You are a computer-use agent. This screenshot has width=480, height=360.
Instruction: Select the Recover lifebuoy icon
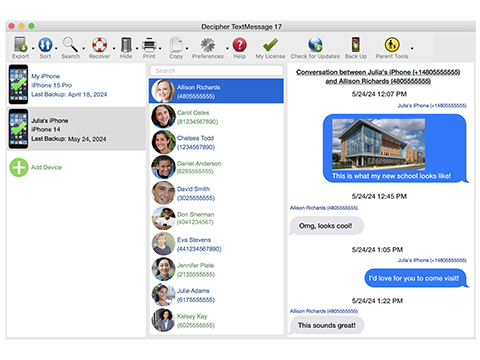pos(99,45)
